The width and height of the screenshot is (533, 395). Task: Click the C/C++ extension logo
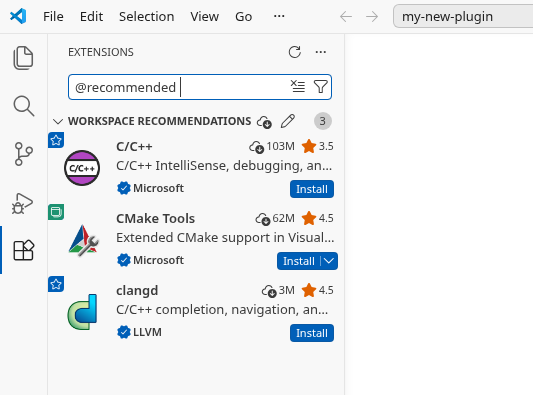point(82,168)
